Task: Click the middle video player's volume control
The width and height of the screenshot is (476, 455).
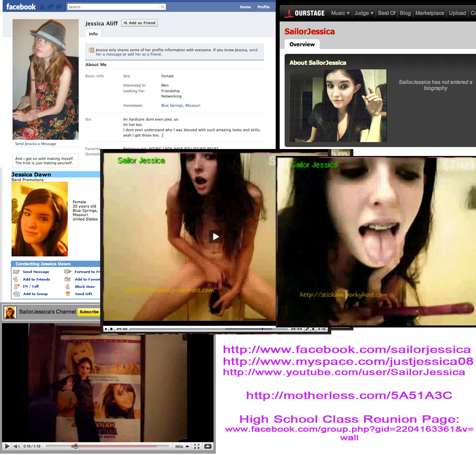Action: [x=322, y=329]
